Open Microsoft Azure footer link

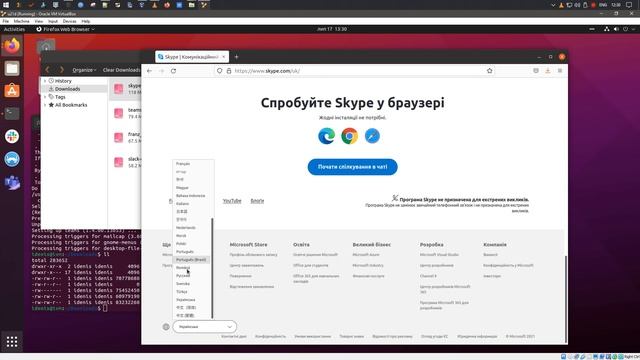click(366, 255)
